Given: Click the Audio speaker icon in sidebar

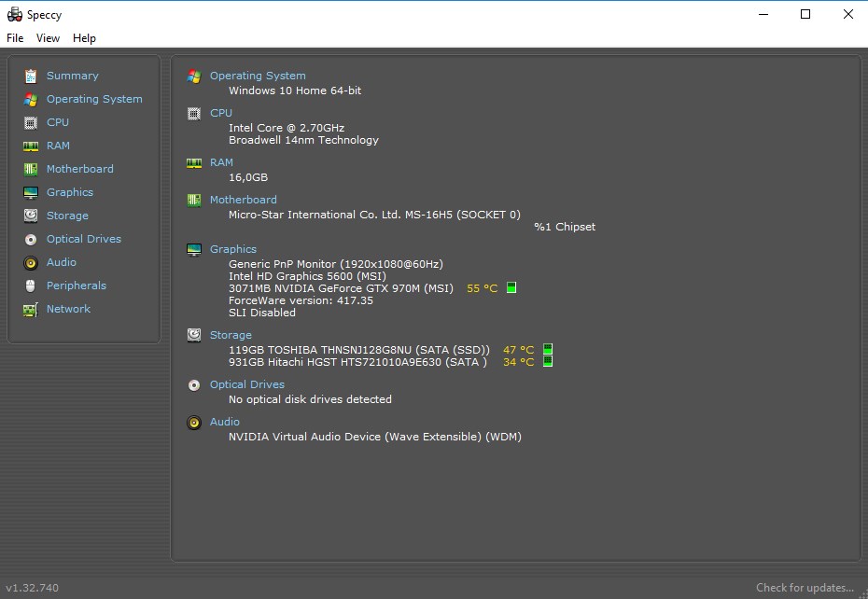Looking at the screenshot, I should (31, 262).
